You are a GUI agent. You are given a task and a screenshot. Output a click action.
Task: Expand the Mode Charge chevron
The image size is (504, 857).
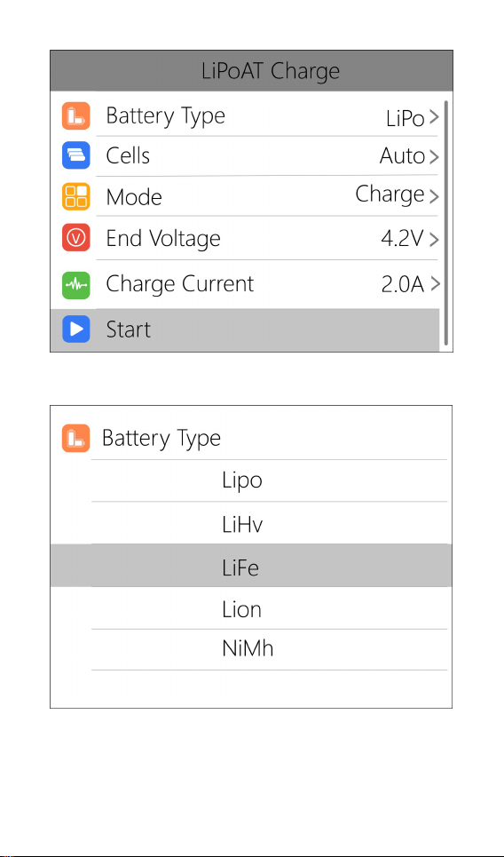tap(434, 196)
